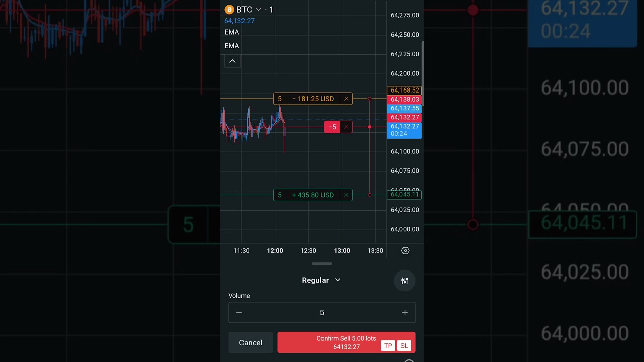The height and width of the screenshot is (362, 644).
Task: Click the timeframe 1 label next to BTC
Action: (271, 10)
